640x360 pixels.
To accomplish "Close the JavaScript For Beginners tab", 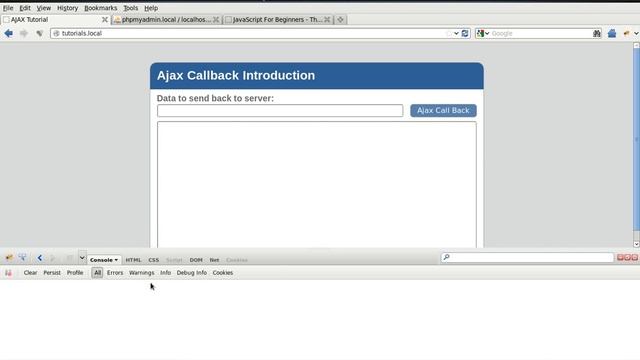I will click(327, 20).
